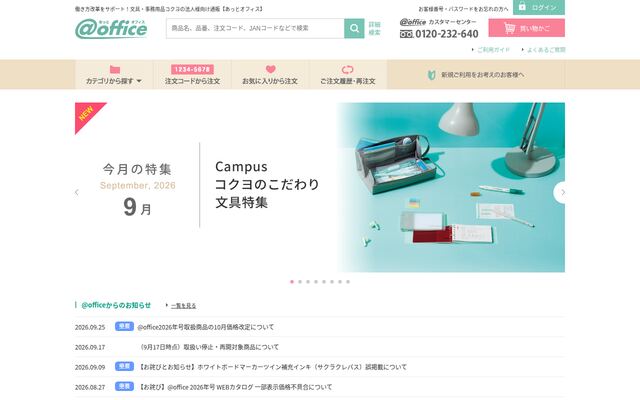
Task: Expand カテゴリから探す dropdown menu
Action: [114, 75]
